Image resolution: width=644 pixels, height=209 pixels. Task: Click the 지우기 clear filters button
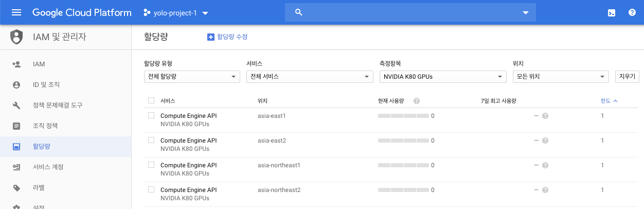[x=627, y=77]
